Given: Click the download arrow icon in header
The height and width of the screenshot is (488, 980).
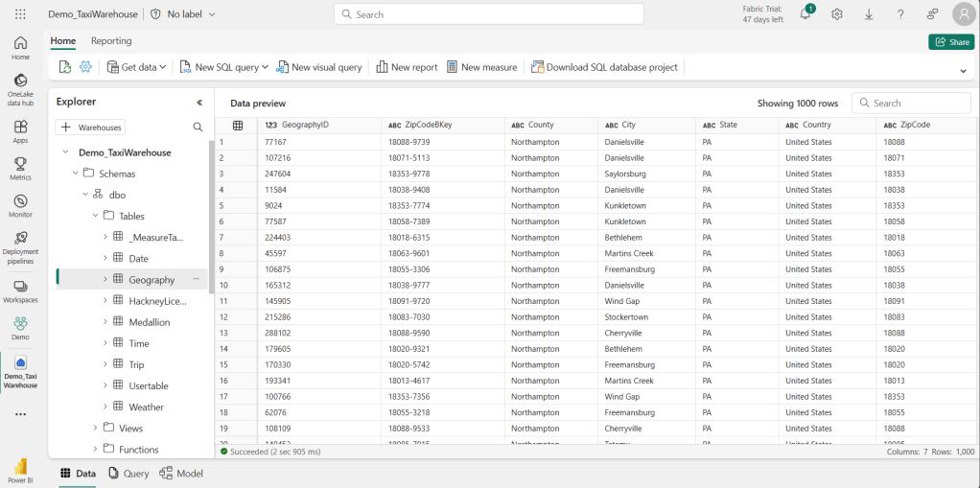Looking at the screenshot, I should pyautogui.click(x=869, y=14).
